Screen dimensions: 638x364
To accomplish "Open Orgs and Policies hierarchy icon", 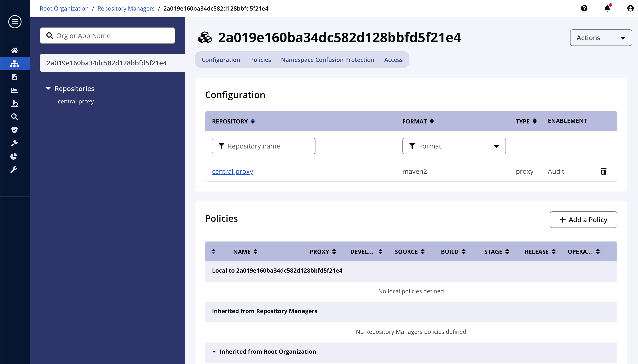I will point(14,63).
